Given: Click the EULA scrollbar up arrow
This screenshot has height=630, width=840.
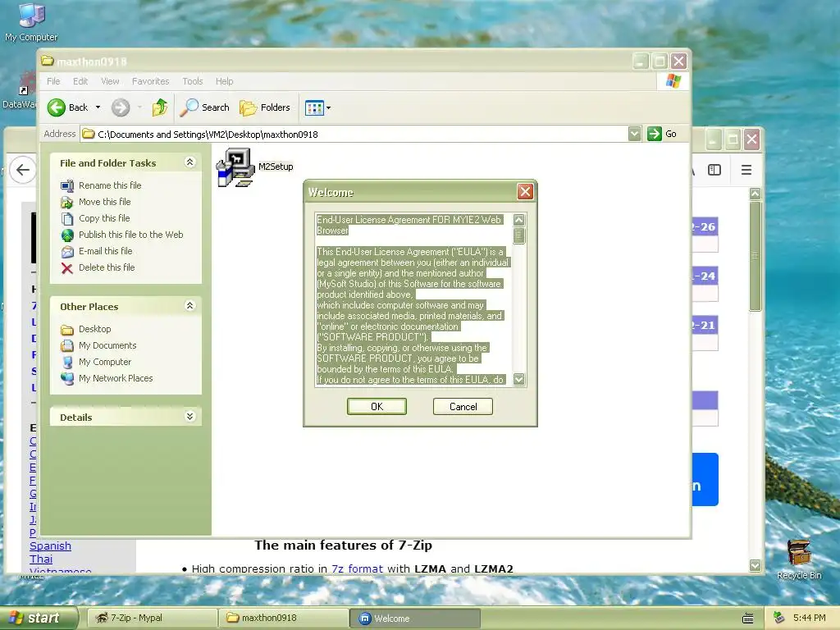Looking at the screenshot, I should 518,220.
